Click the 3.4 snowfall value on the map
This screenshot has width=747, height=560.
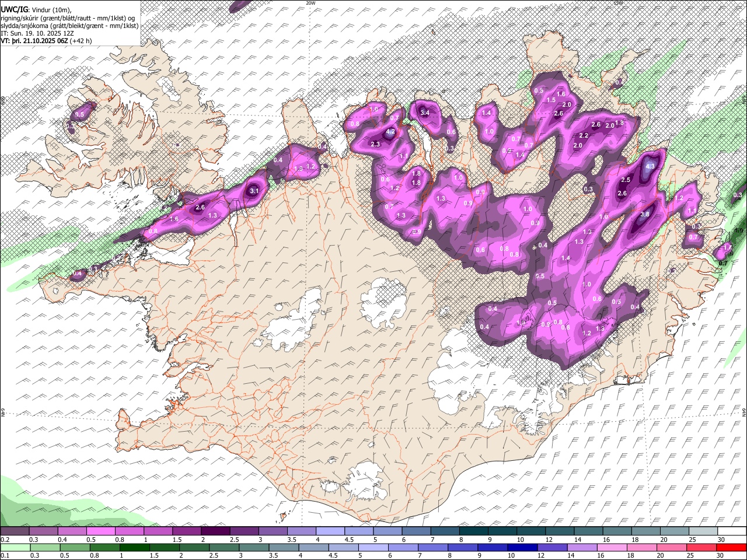pyautogui.click(x=425, y=113)
